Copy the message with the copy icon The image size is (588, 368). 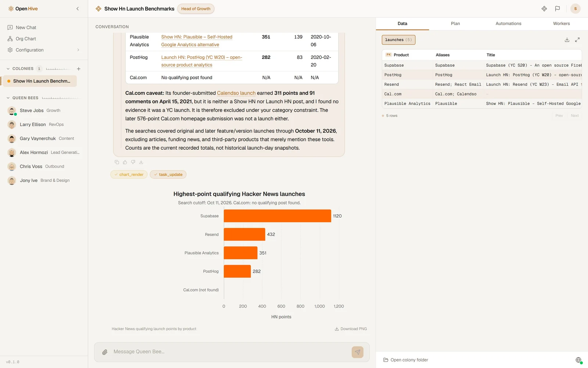point(117,162)
